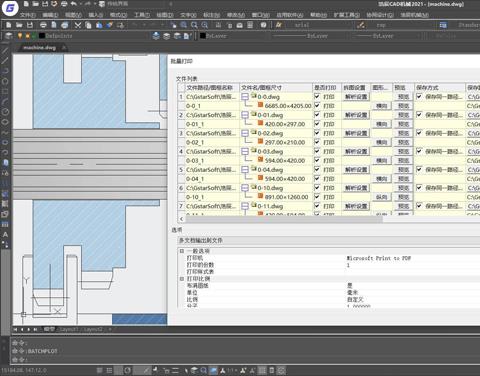Click 预览 button in the 0-03_1 row
Viewport: 480px width, 376px height.
[403, 161]
